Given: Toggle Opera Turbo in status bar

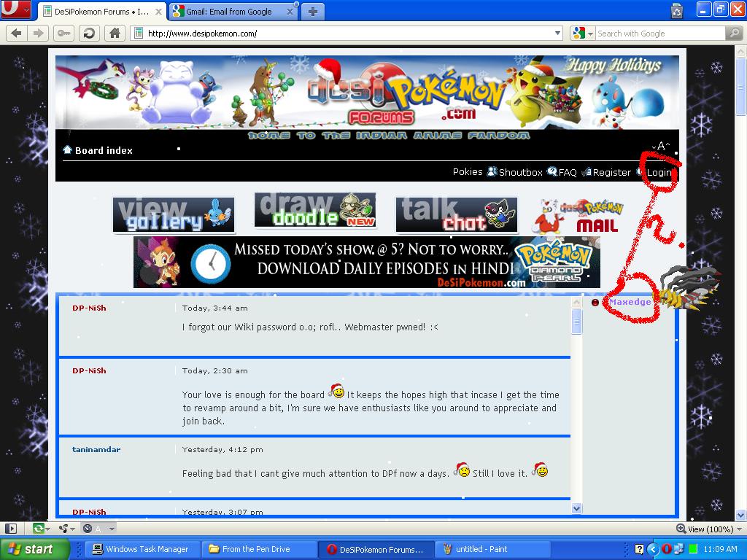Looking at the screenshot, I should coord(88,529).
